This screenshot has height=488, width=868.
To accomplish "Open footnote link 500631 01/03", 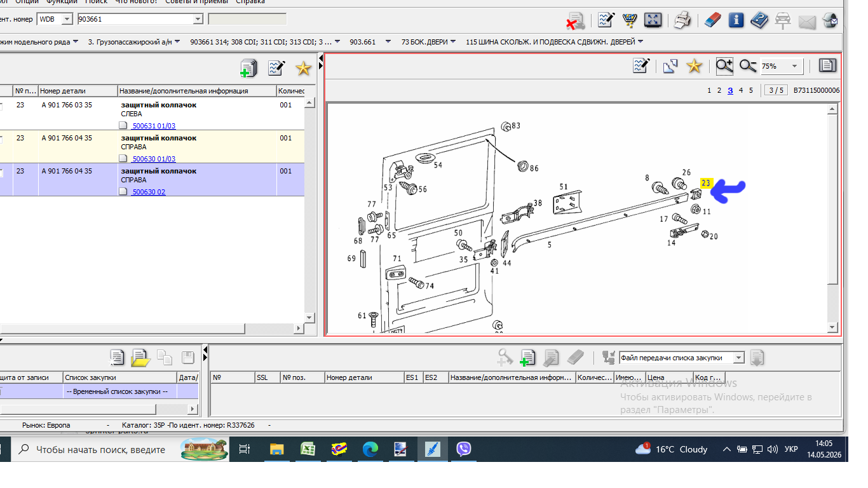I will (154, 126).
